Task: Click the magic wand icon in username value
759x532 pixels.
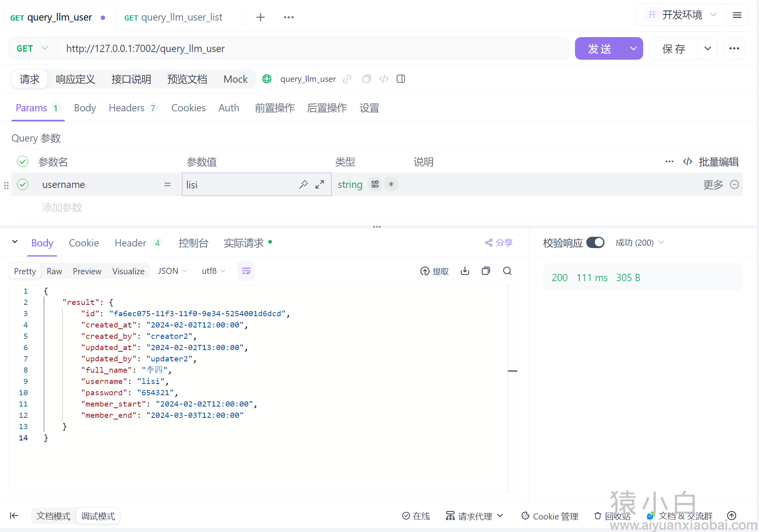Action: [303, 184]
